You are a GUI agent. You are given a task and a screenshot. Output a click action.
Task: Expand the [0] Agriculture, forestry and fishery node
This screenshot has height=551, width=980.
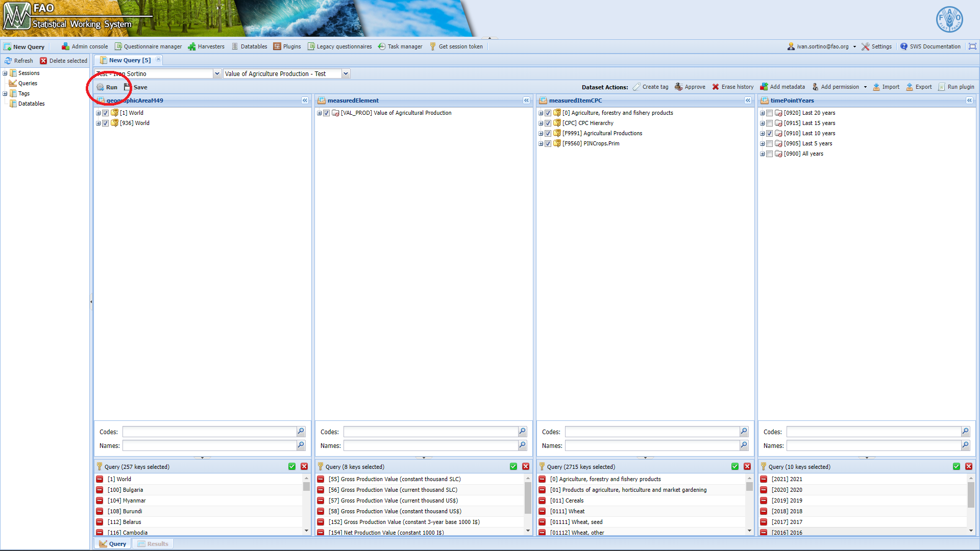click(x=541, y=113)
